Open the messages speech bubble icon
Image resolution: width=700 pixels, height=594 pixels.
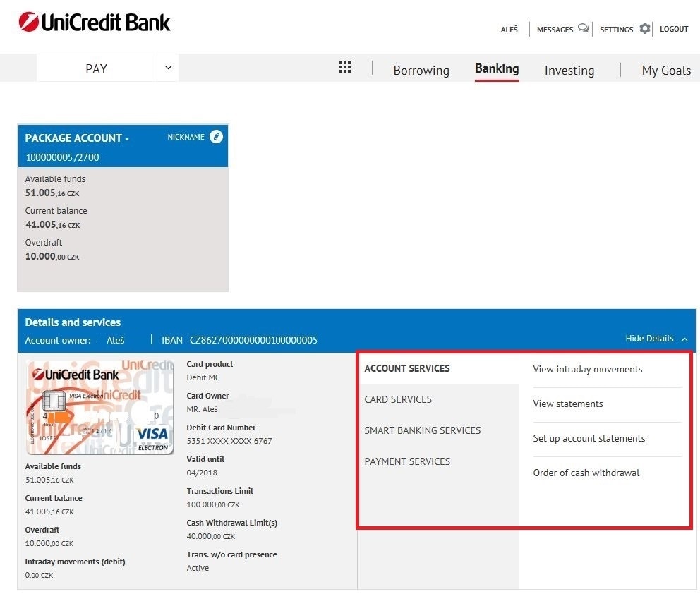(583, 28)
